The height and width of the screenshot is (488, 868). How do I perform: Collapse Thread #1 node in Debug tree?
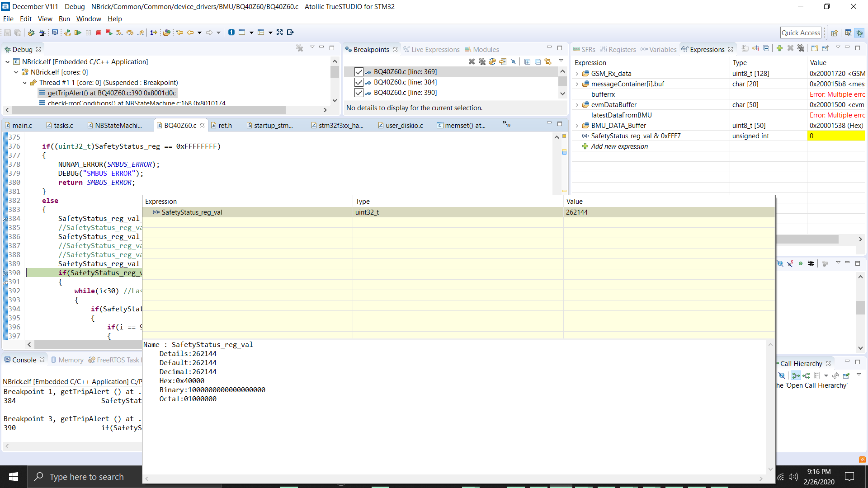pos(25,83)
